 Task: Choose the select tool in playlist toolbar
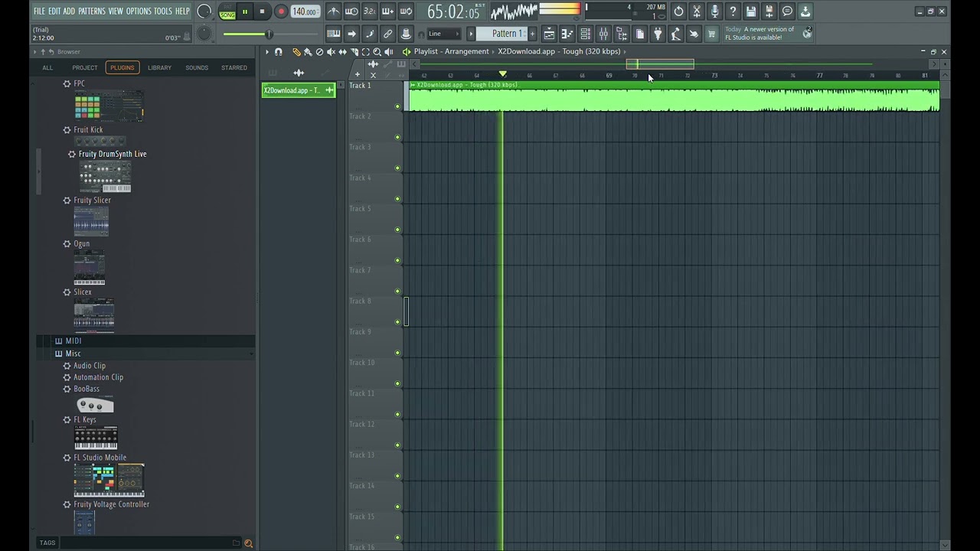tap(366, 52)
